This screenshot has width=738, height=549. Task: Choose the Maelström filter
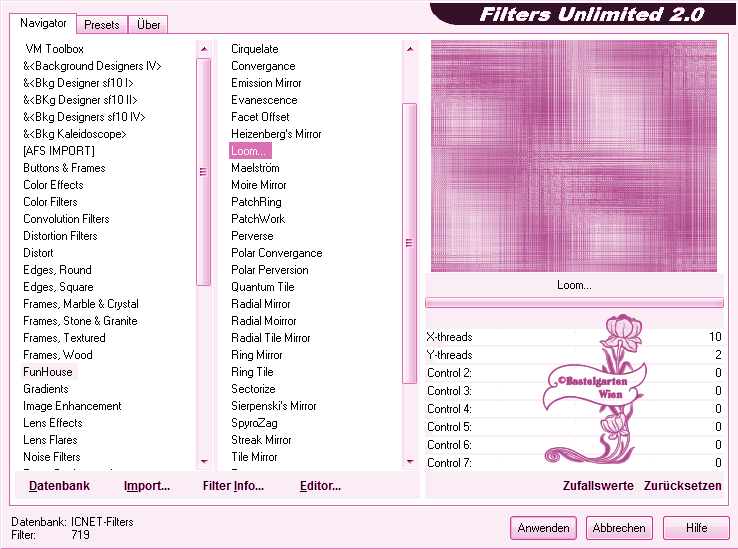coord(255,168)
